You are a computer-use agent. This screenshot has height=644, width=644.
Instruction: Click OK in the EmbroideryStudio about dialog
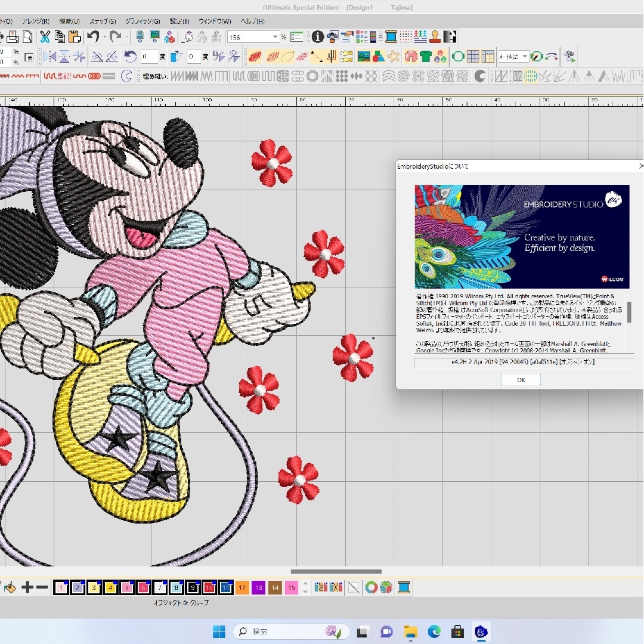(521, 380)
